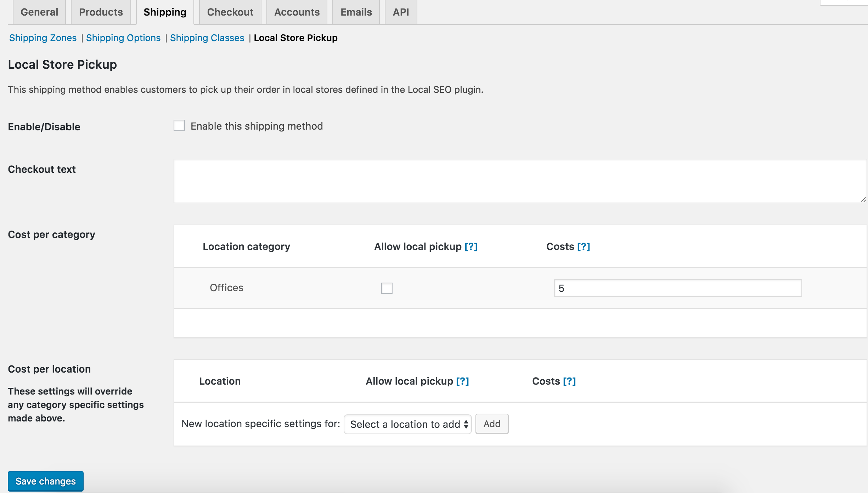Image resolution: width=868 pixels, height=493 pixels.
Task: Open the Select a location to add dropdown
Action: click(408, 424)
